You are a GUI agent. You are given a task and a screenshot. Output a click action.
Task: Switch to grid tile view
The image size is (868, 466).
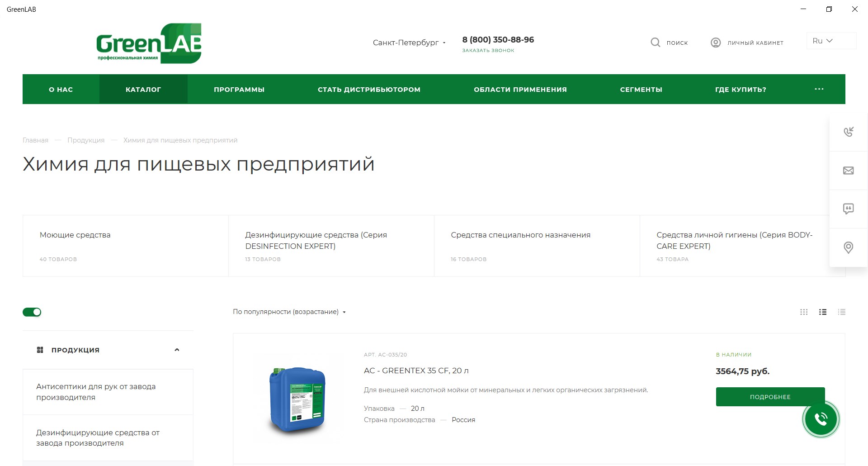point(804,312)
